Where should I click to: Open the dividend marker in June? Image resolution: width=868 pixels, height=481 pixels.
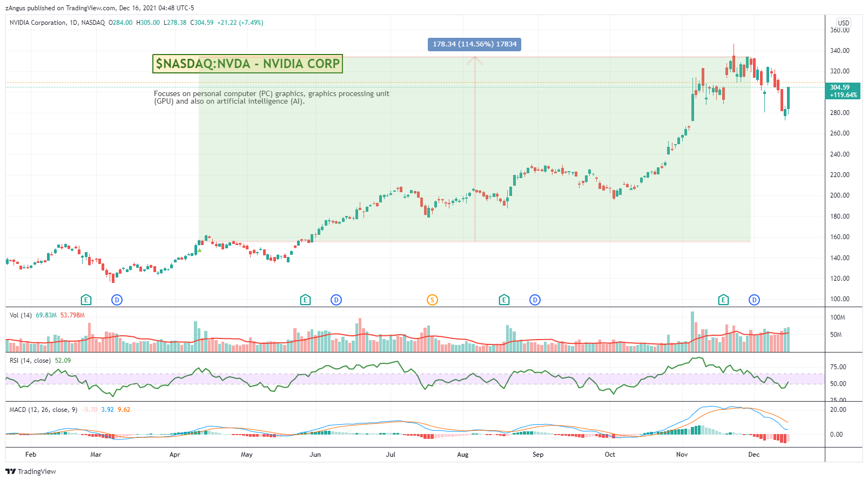[x=336, y=300]
